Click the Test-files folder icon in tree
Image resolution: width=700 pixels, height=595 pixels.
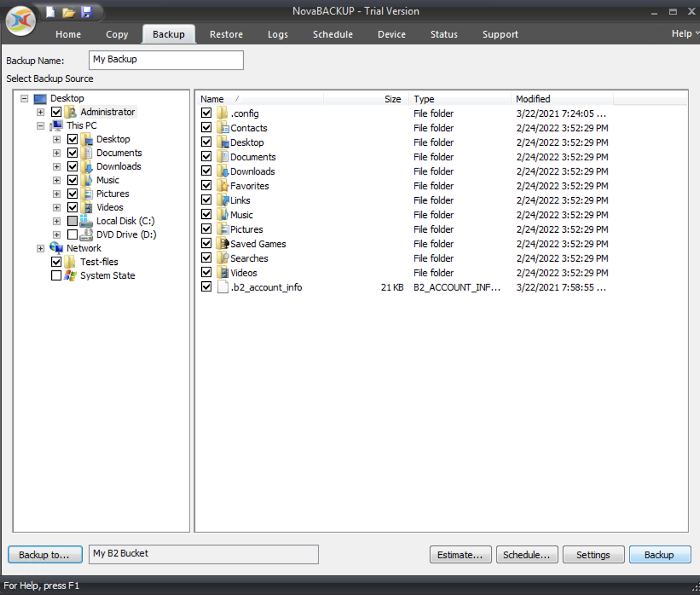click(x=70, y=262)
